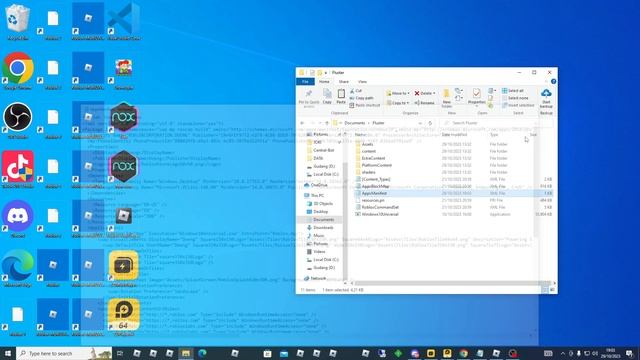Go back using the Explorer back arrow
Image resolution: width=640 pixels, height=360 pixels.
pyautogui.click(x=302, y=123)
